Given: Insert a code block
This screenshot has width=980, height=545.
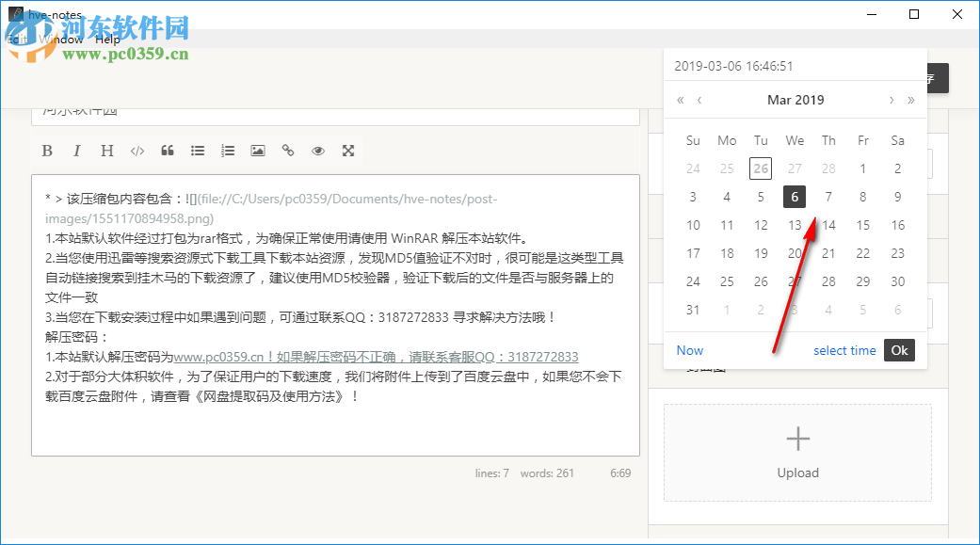Looking at the screenshot, I should [137, 150].
